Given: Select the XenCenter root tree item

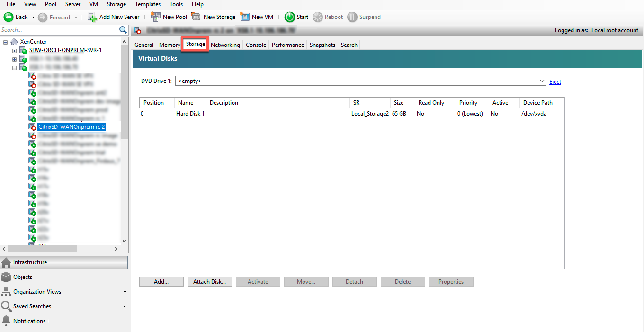Looking at the screenshot, I should [34, 42].
